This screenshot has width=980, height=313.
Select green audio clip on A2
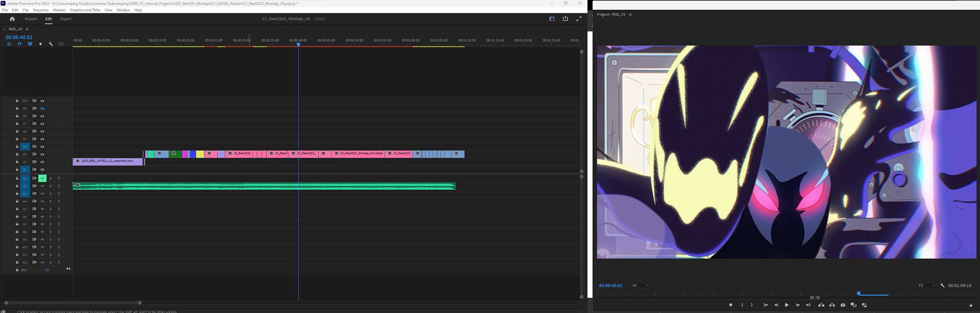[264, 186]
